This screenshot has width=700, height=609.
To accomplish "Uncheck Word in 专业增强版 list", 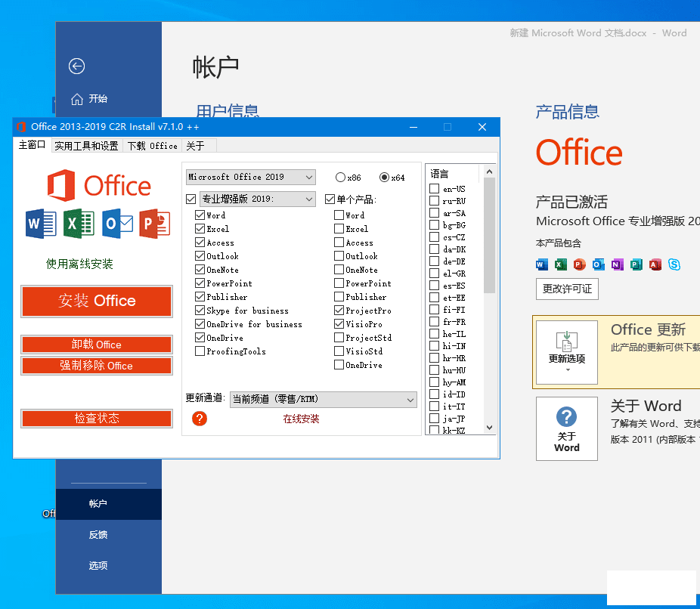I will point(200,215).
